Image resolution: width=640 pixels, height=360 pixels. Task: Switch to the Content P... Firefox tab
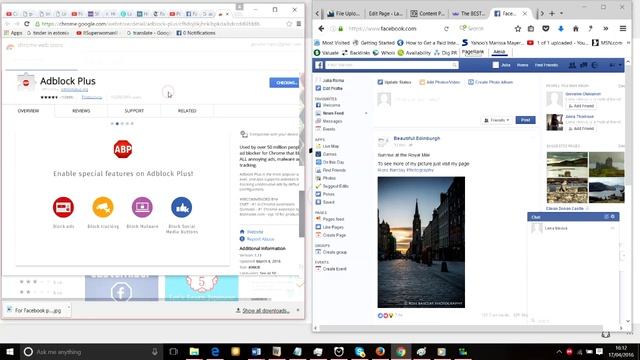[427, 13]
